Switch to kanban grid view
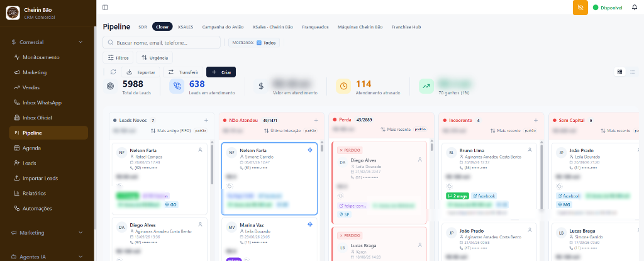The height and width of the screenshot is (261, 644). coord(619,72)
